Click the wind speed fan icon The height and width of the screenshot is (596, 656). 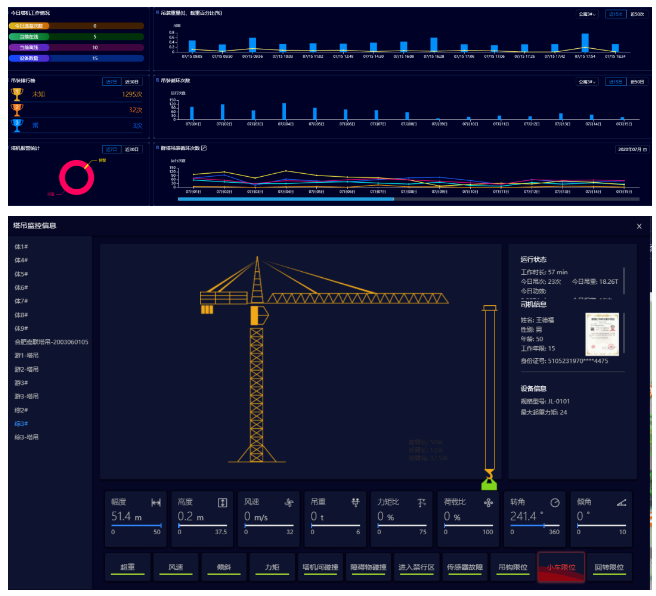pos(288,502)
